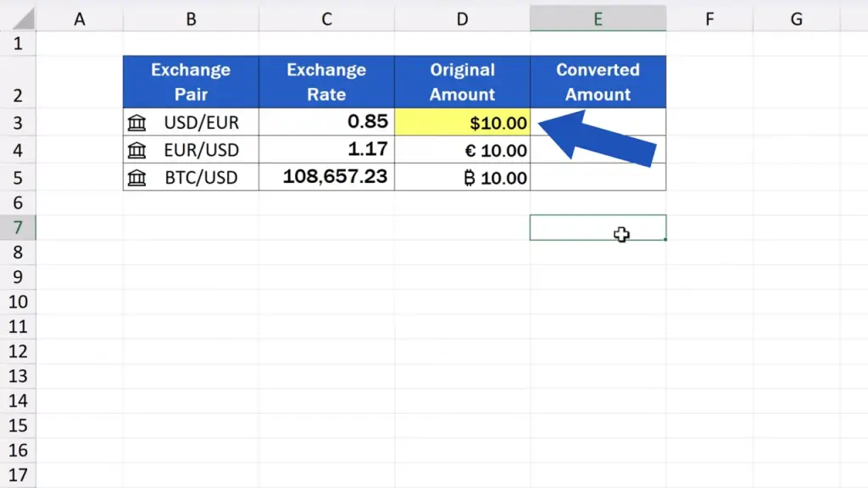Click the Select All corner triangle
The image size is (868, 488).
click(x=19, y=19)
